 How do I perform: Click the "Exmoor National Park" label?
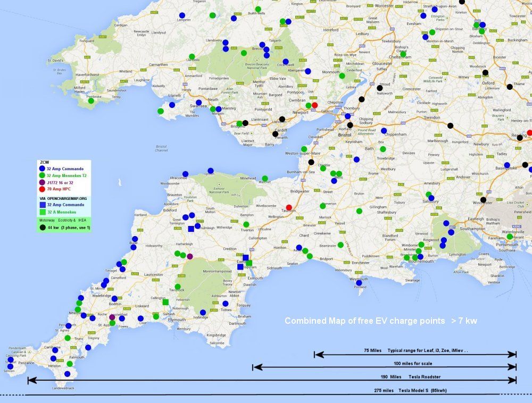[219, 190]
